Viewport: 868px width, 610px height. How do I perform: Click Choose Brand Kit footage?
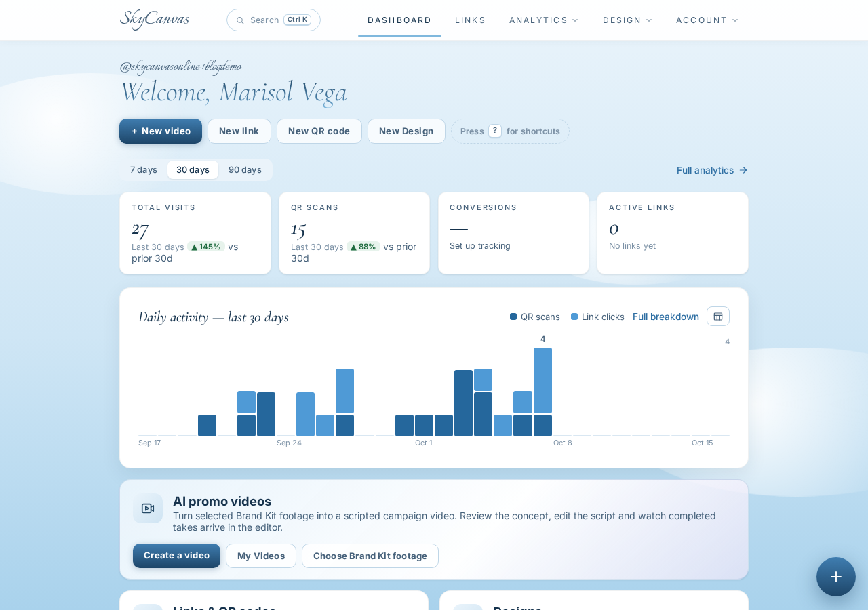coord(370,556)
